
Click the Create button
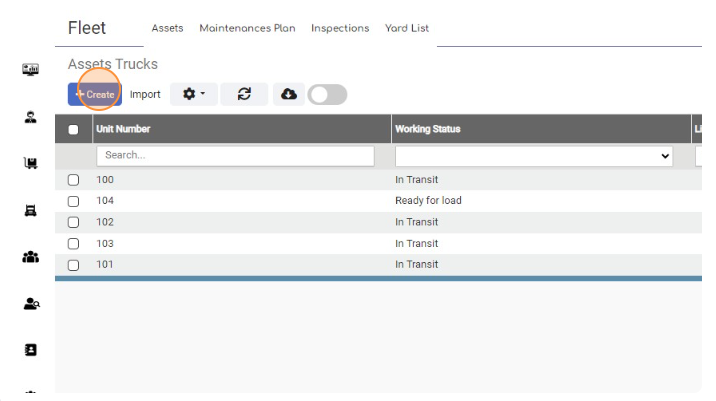[95, 95]
